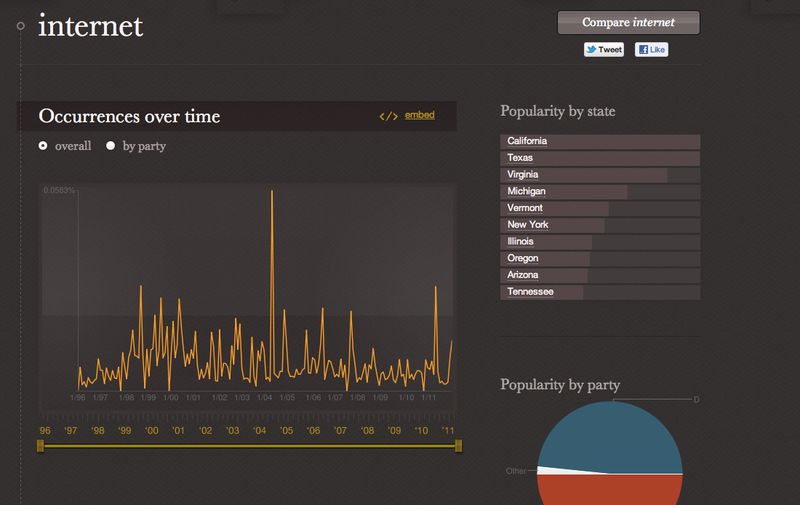Click the 1/04 chart axis label
This screenshot has width=800, height=505.
pyautogui.click(x=264, y=397)
